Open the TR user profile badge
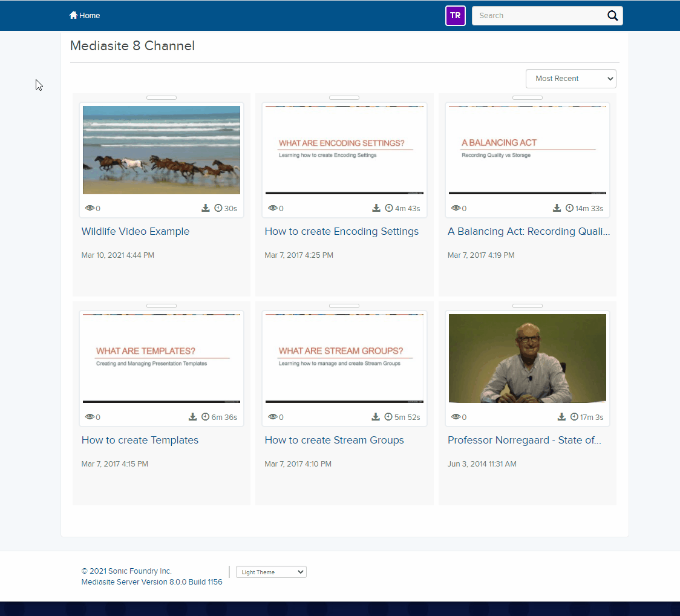680x616 pixels. 456,16
